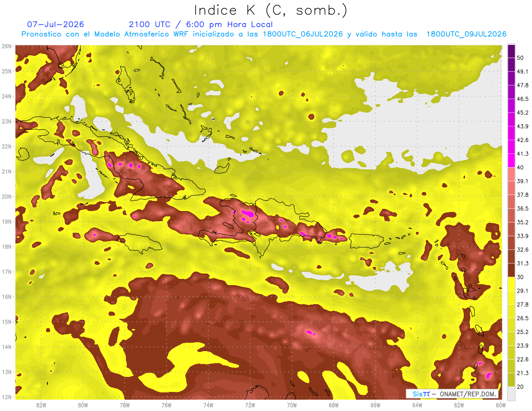Click the '82W' longitude axis label
Screen dimensions: 532x411
(x=41, y=405)
